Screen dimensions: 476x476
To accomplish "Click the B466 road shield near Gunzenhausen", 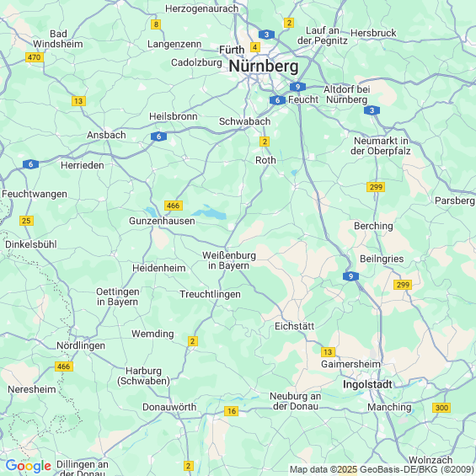I will [174, 206].
